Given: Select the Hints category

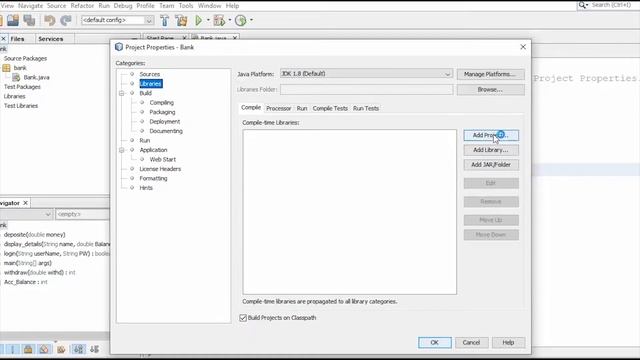Looking at the screenshot, I should (x=146, y=188).
